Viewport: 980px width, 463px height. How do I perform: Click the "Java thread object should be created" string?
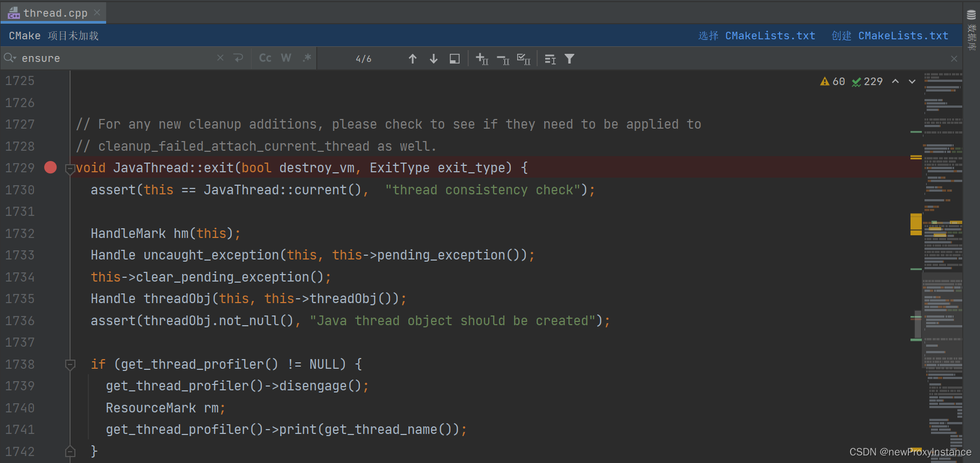tap(453, 320)
